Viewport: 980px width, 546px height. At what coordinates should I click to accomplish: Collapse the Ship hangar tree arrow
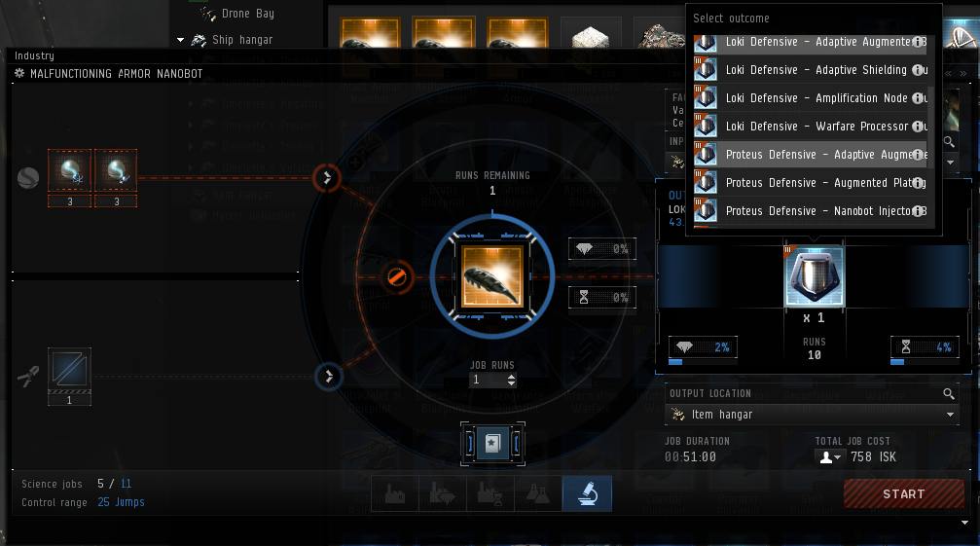point(181,40)
